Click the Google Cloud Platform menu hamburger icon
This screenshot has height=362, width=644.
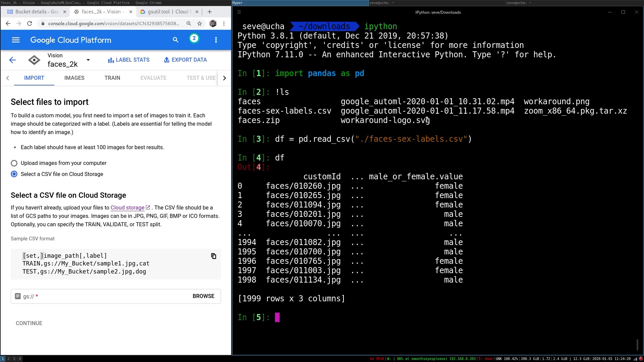click(x=15, y=40)
